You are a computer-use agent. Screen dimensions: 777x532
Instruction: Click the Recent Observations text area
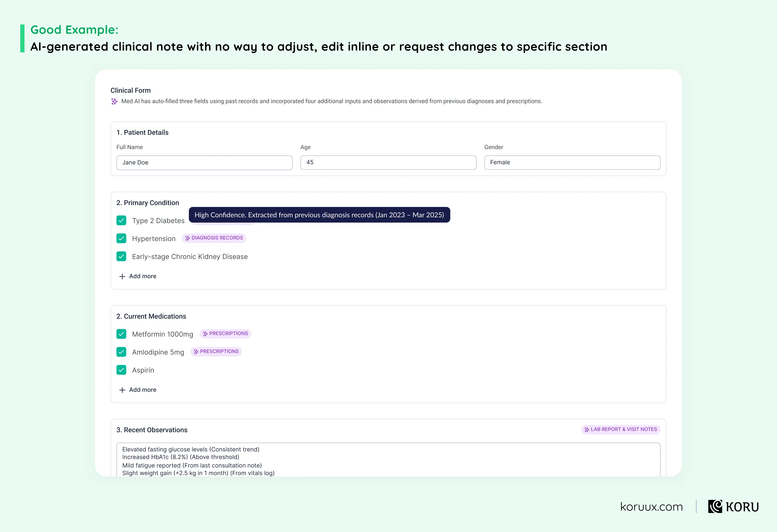point(388,460)
